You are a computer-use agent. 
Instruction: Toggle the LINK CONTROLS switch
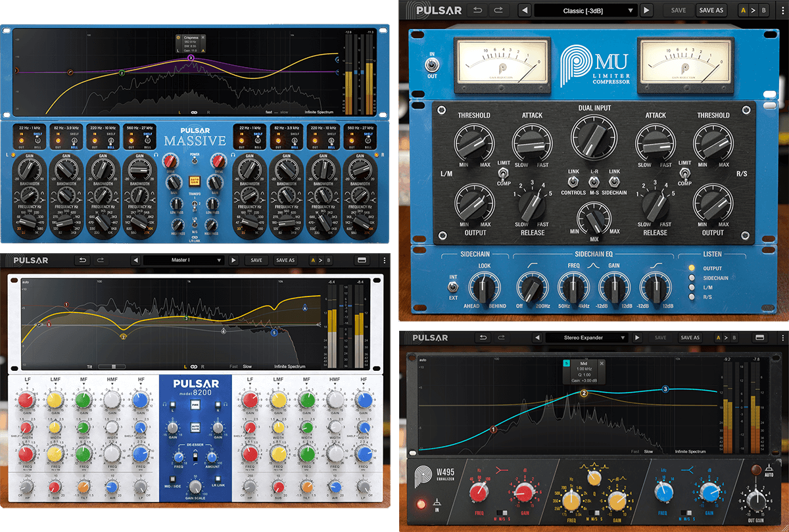[x=573, y=181]
